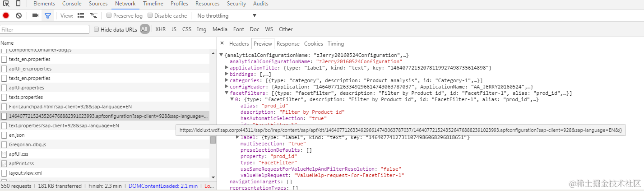
Task: Expand the configHeader node
Action: (x=227, y=87)
